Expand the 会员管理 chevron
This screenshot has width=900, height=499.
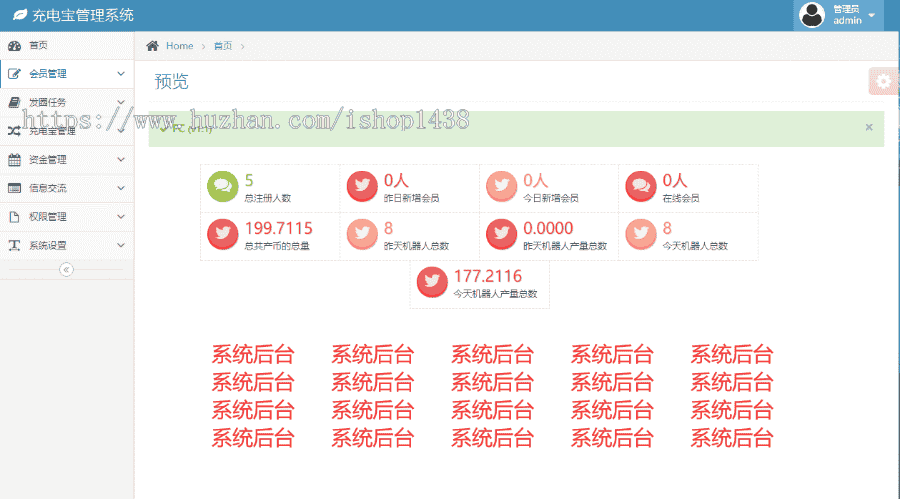pos(121,74)
